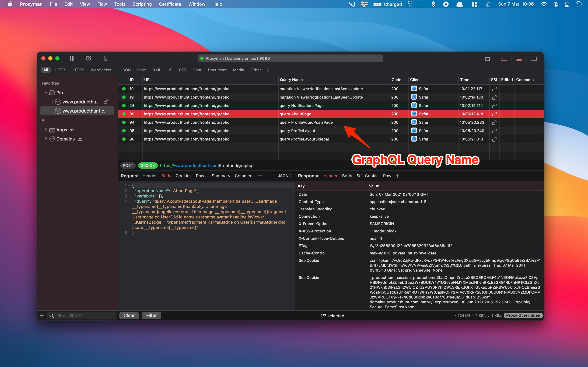Expand the Domains tree item

(x=46, y=139)
